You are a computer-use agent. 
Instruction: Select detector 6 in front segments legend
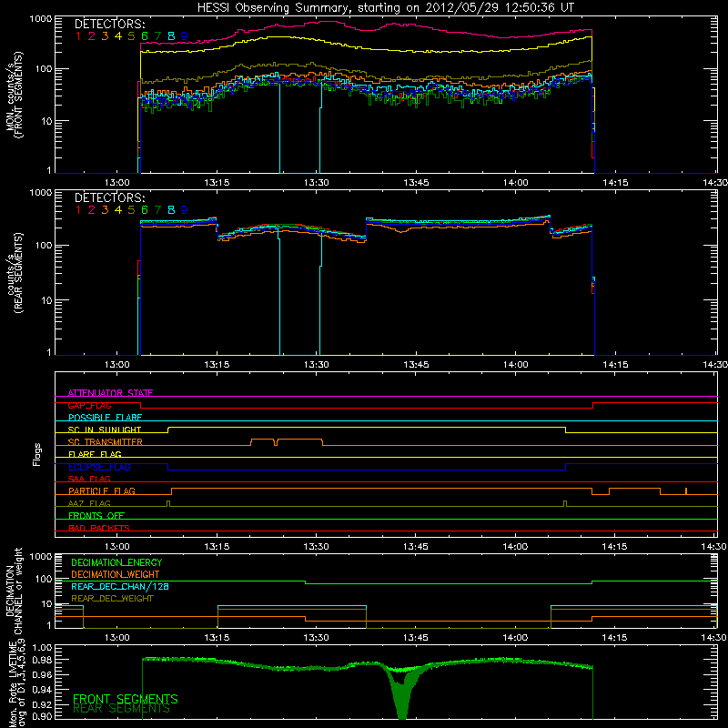click(x=145, y=36)
